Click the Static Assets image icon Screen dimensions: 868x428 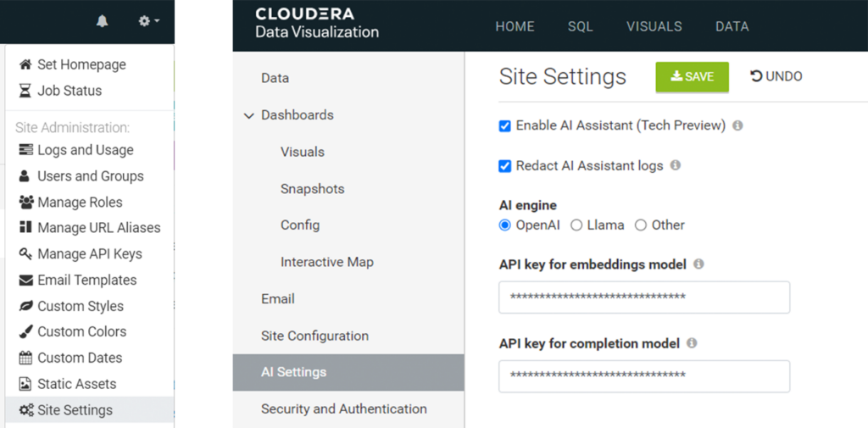click(x=25, y=384)
